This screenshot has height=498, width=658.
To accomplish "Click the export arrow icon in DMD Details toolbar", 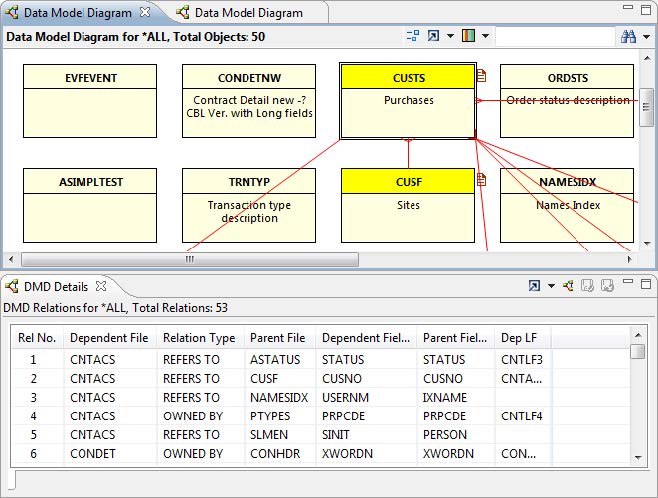I will (534, 286).
